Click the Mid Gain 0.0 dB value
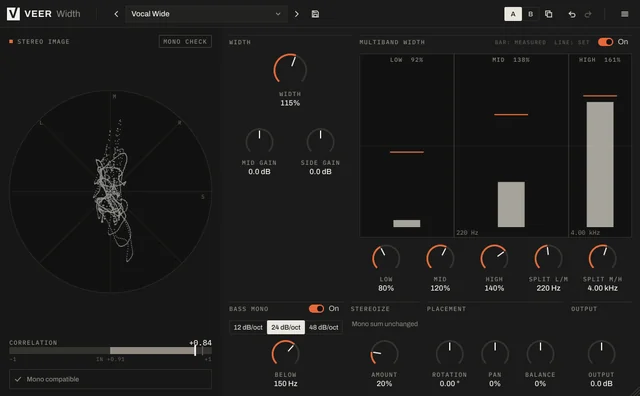Screen dimensions: 640x396 [259, 171]
